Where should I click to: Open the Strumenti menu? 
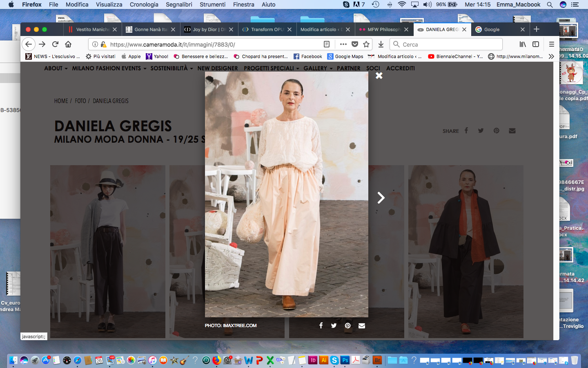tap(212, 4)
